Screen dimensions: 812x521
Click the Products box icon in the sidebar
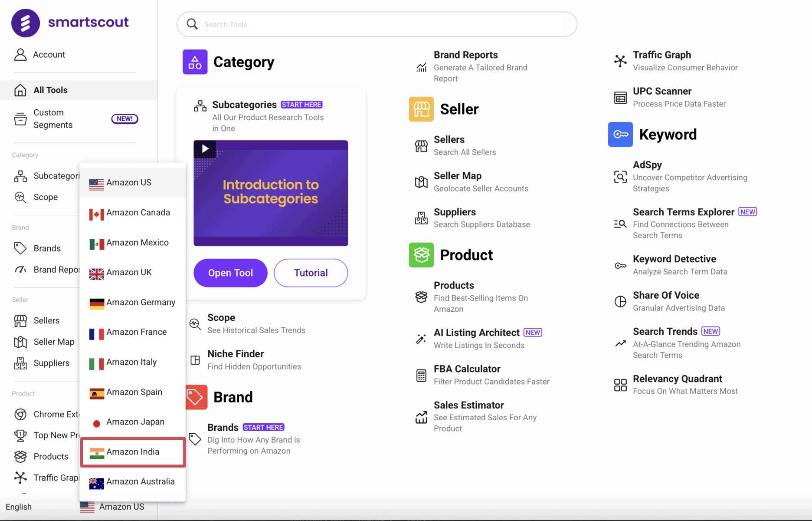pyautogui.click(x=20, y=456)
